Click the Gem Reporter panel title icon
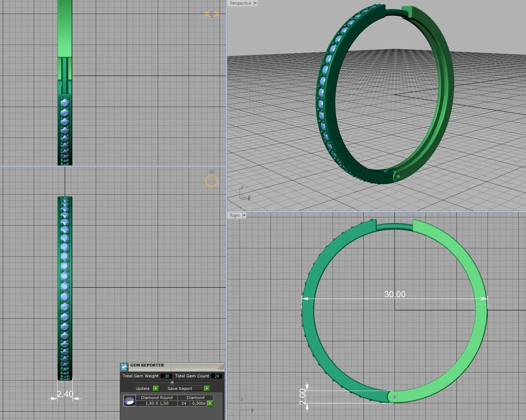This screenshot has height=420, width=526. [124, 367]
